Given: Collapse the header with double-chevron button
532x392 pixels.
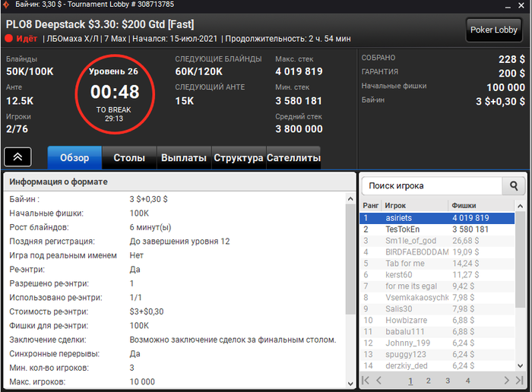Looking at the screenshot, I should coord(17,156).
